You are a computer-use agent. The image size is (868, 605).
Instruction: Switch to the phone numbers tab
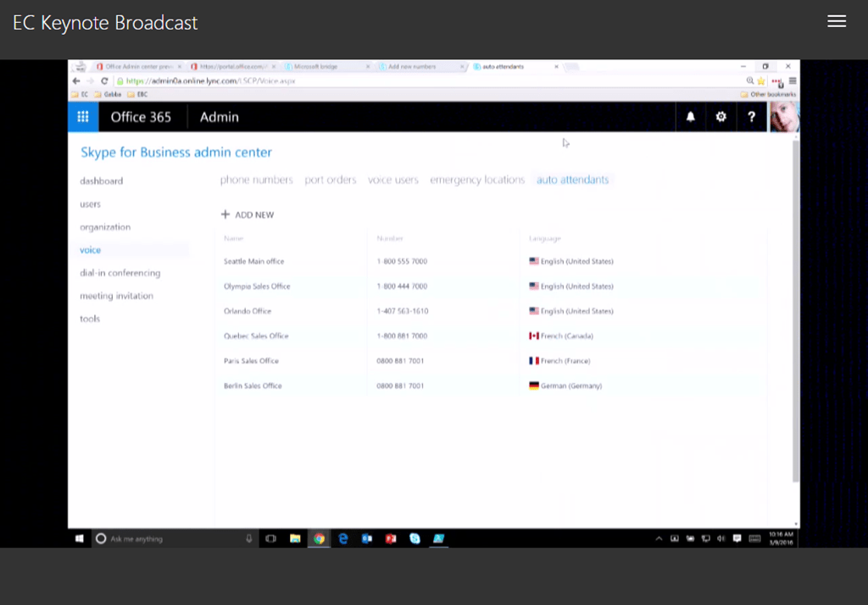coord(256,180)
